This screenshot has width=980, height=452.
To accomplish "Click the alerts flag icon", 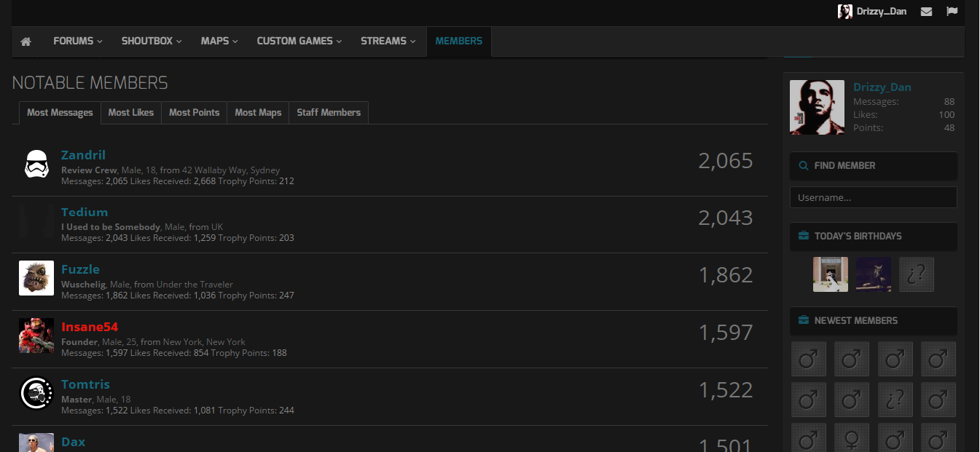I will [952, 12].
